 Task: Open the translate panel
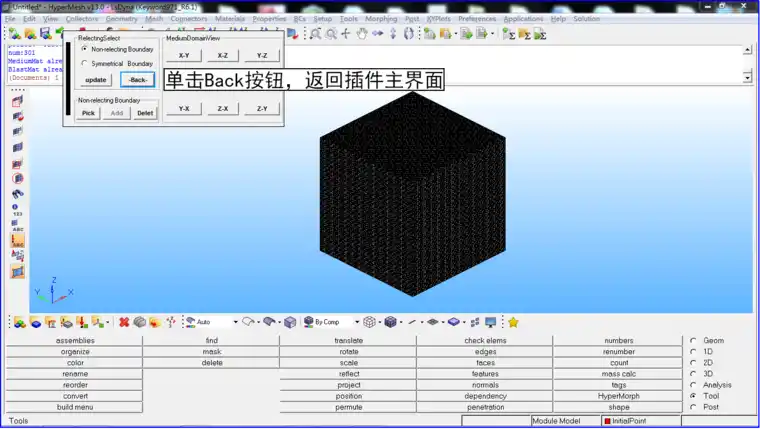point(348,340)
